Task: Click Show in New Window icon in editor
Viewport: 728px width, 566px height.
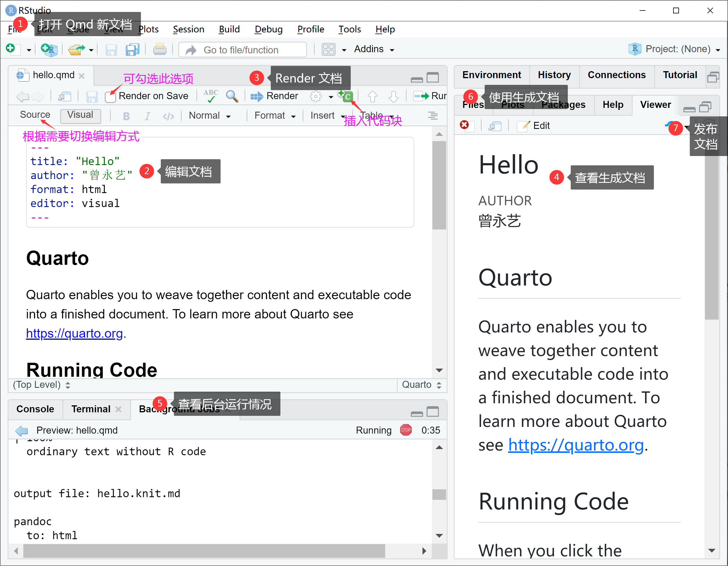Action: click(x=65, y=97)
